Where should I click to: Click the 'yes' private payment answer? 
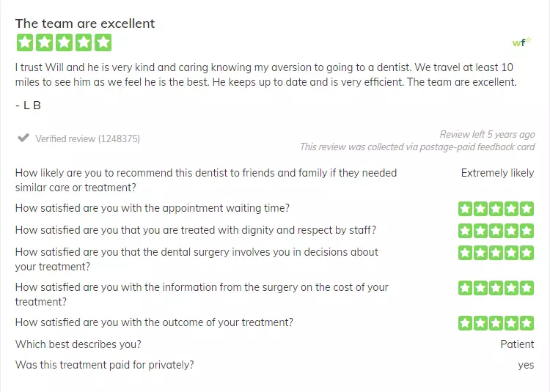pos(526,366)
